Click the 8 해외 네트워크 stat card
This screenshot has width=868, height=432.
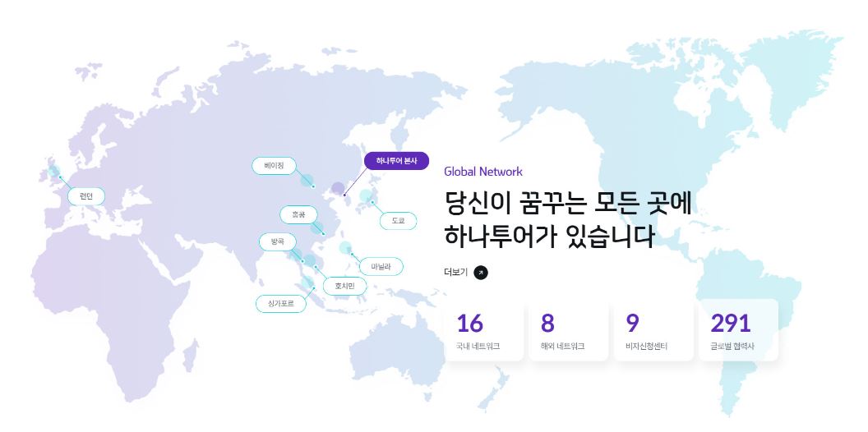[x=569, y=330]
